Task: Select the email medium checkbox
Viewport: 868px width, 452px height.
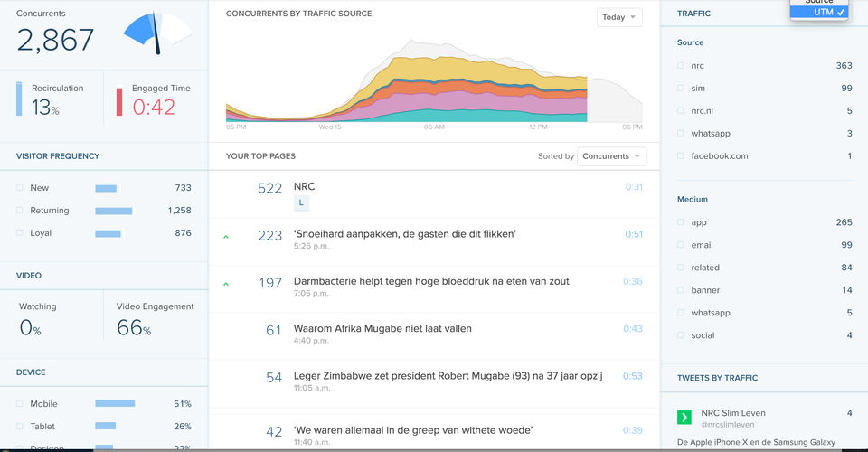Action: [681, 245]
